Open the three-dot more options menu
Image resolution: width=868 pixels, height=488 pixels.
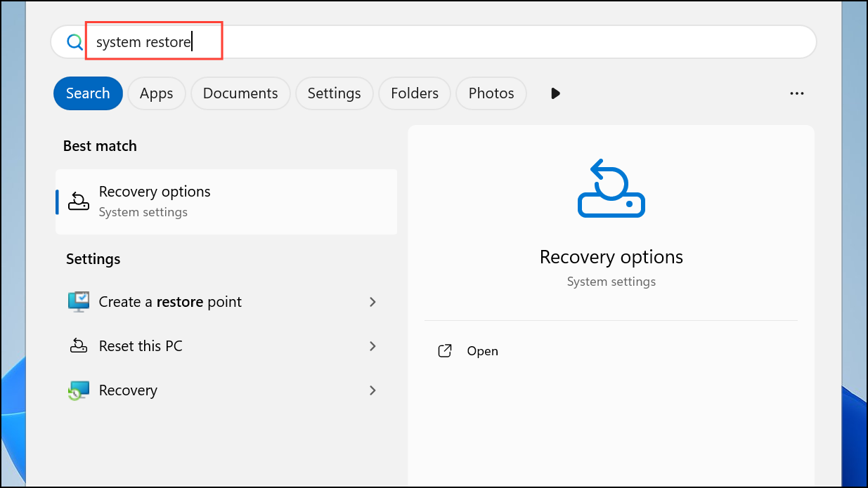tap(796, 93)
